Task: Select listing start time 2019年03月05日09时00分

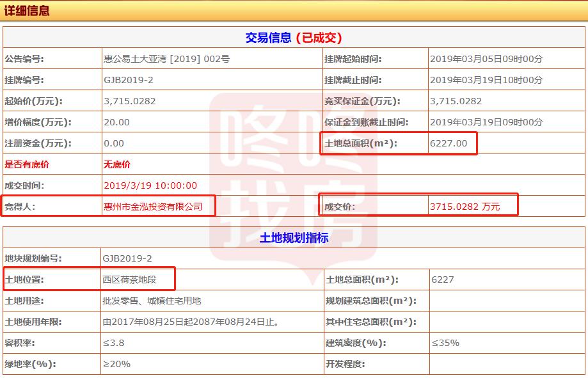Action: (486, 59)
